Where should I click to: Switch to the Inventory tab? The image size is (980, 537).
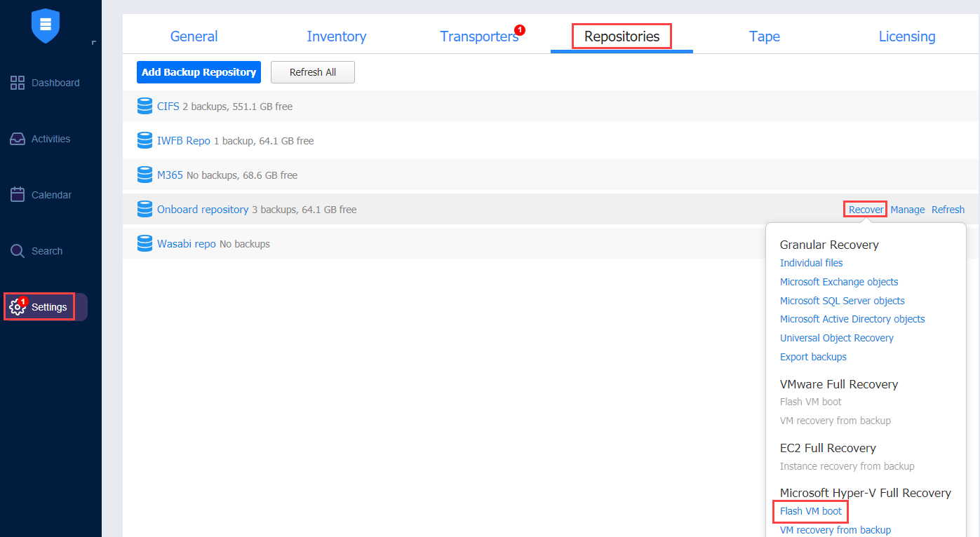[336, 36]
